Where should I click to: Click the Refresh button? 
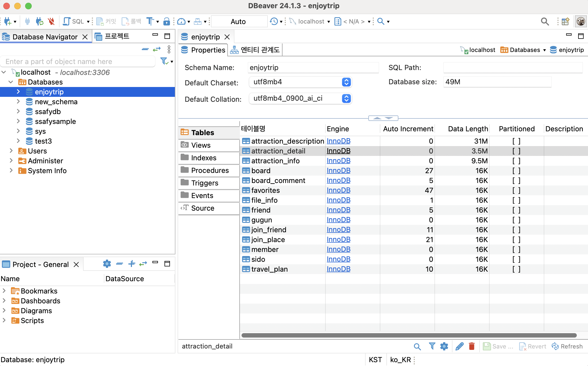coord(567,346)
